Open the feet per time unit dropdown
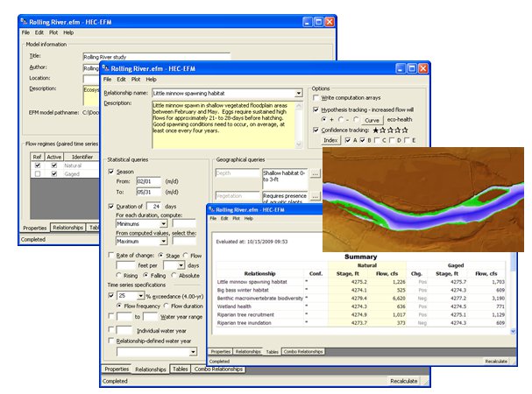 tap(181, 265)
